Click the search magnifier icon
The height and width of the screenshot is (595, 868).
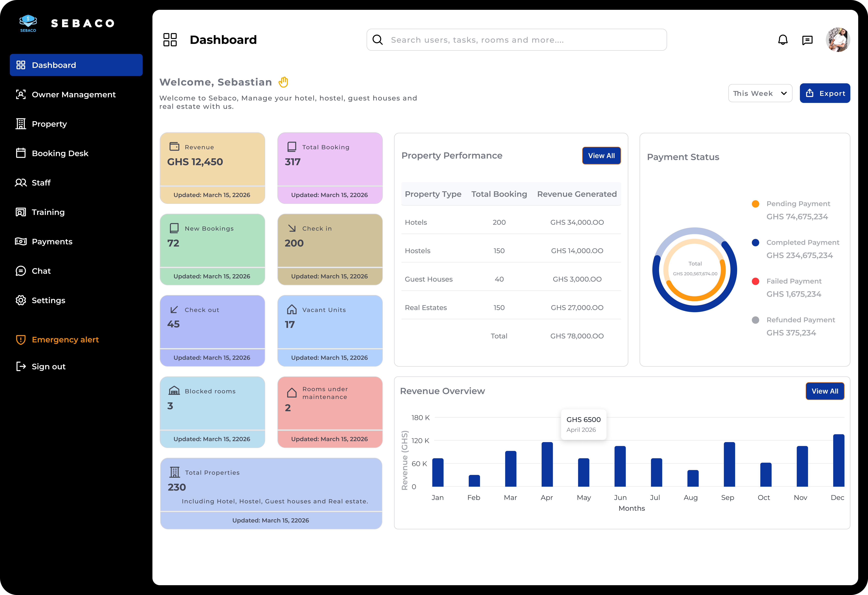(378, 40)
